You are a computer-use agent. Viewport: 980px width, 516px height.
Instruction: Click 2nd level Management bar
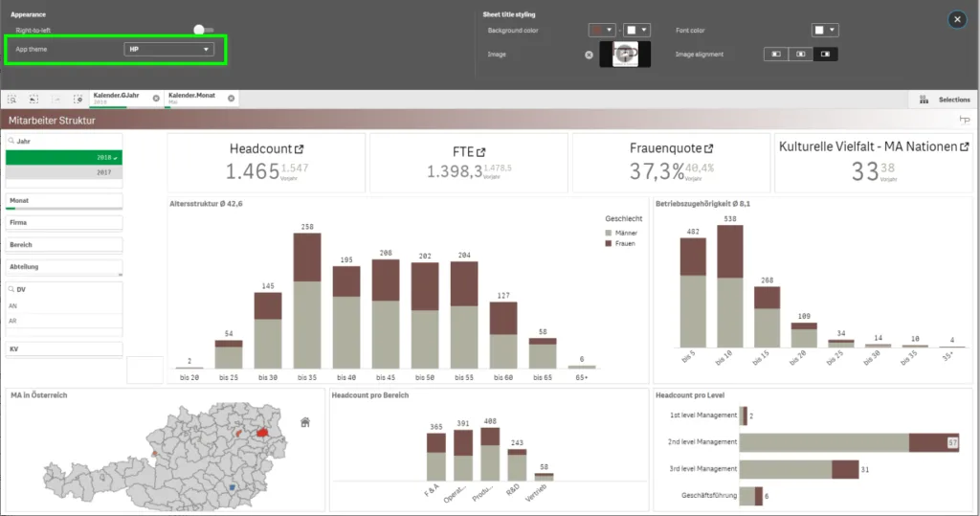coord(849,442)
